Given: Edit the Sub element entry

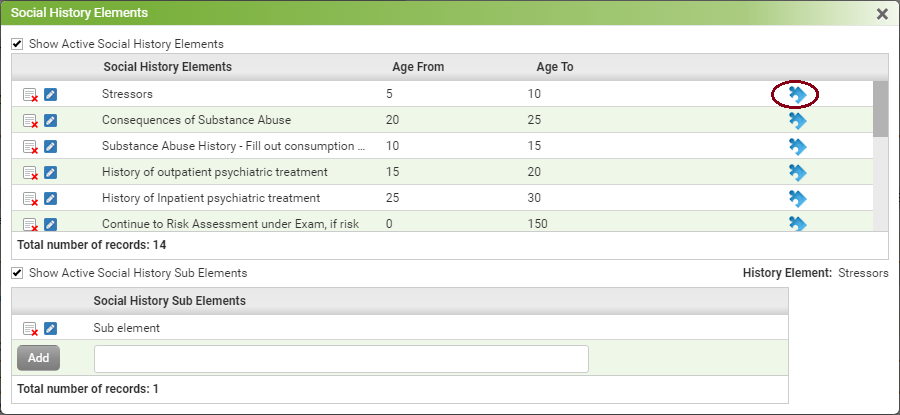Looking at the screenshot, I should pyautogui.click(x=51, y=328).
